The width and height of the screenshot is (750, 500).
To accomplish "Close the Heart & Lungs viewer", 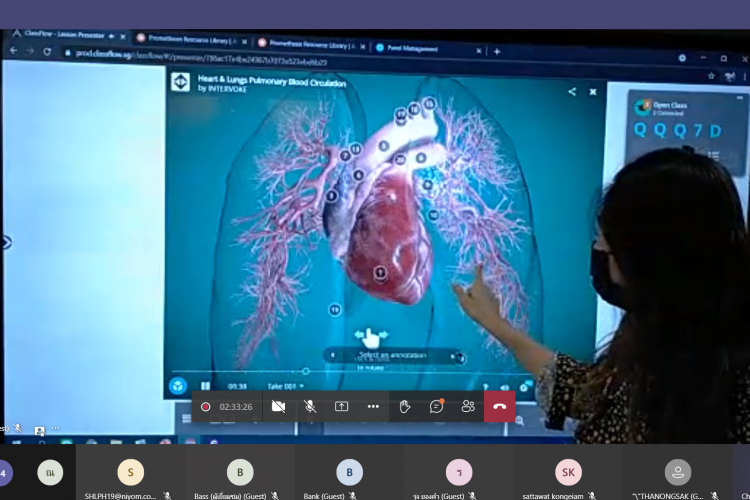I will point(593,91).
